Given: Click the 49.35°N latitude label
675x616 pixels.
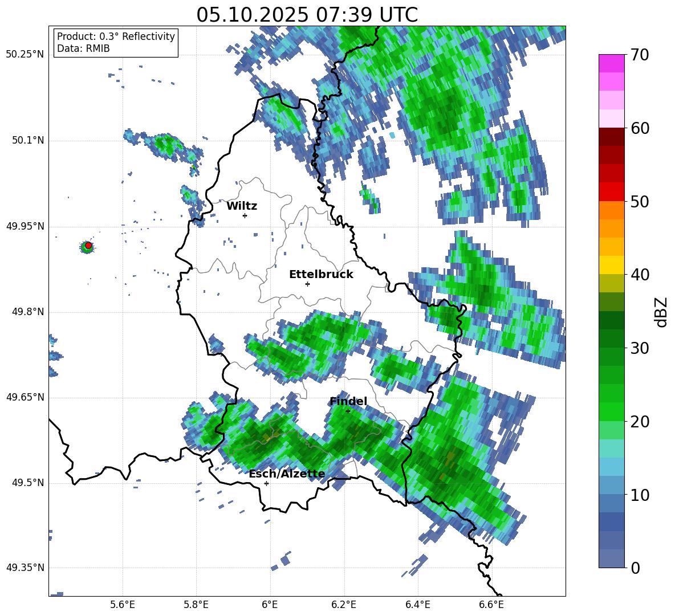Looking at the screenshot, I should (x=25, y=568).
